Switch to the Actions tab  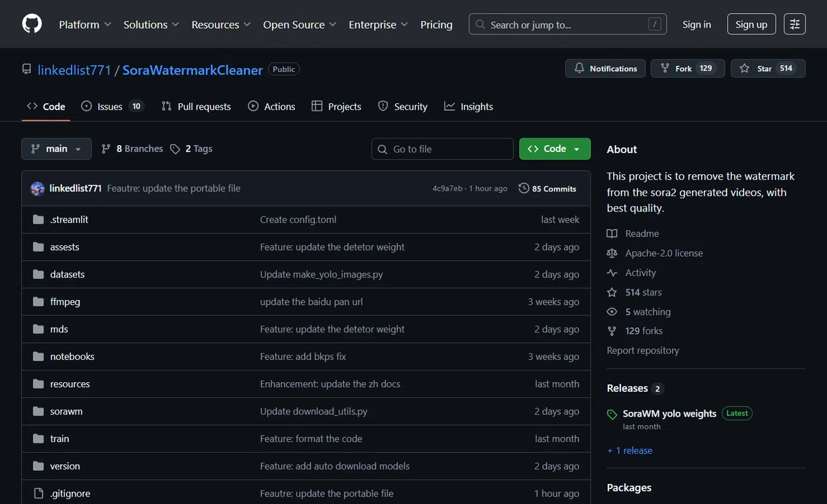[x=272, y=106]
